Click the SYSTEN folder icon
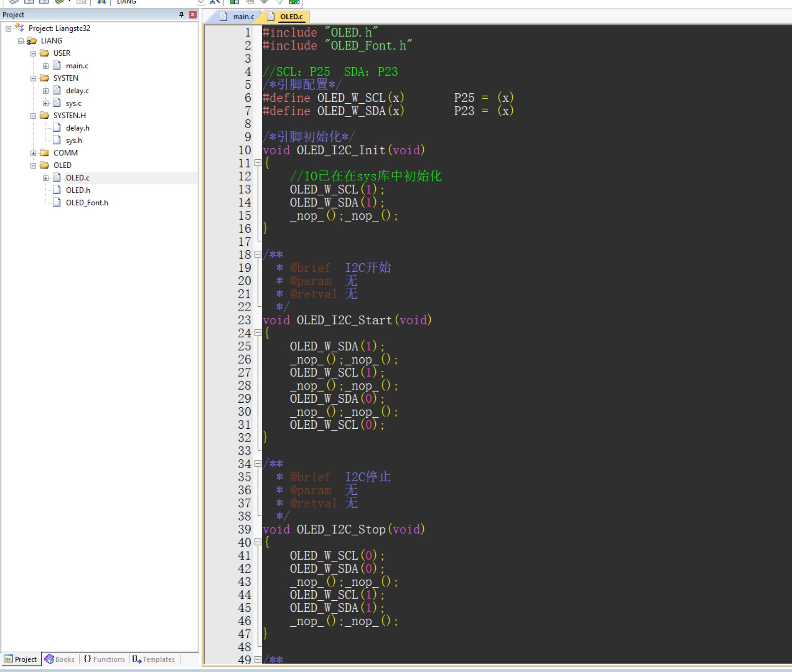 [44, 78]
